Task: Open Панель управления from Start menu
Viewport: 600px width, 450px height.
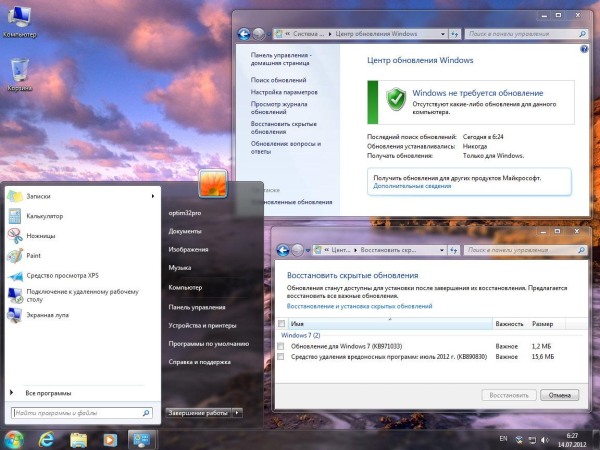Action: pyautogui.click(x=196, y=307)
